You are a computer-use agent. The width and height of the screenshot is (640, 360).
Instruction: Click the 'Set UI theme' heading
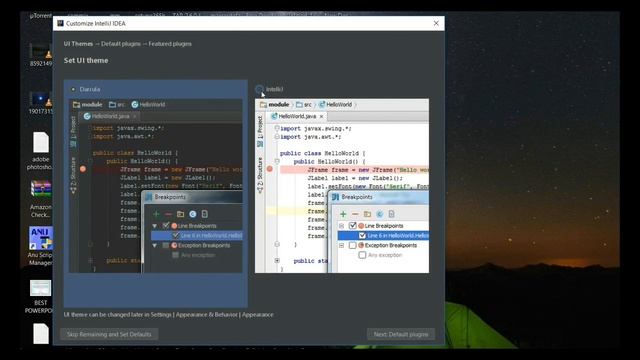86,60
